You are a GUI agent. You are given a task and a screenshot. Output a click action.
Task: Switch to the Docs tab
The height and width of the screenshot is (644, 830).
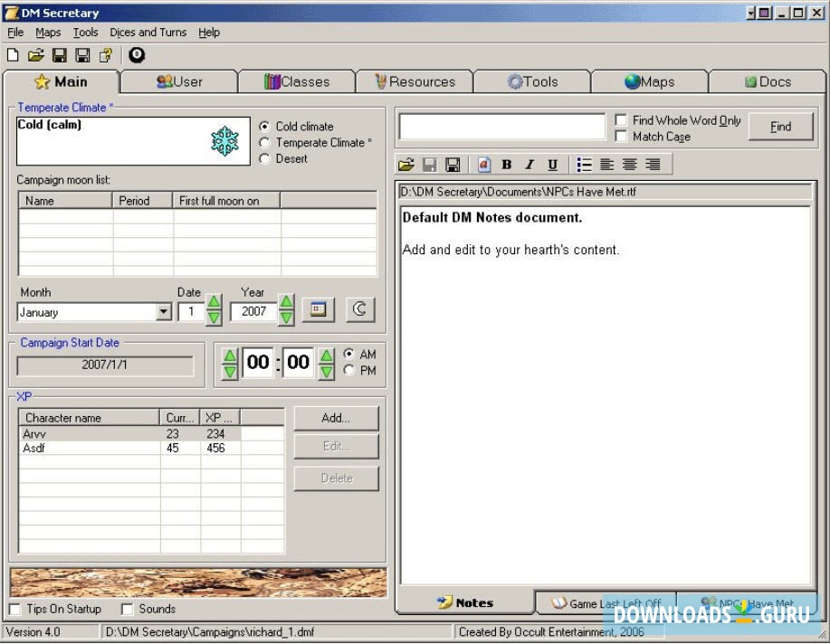tap(768, 82)
